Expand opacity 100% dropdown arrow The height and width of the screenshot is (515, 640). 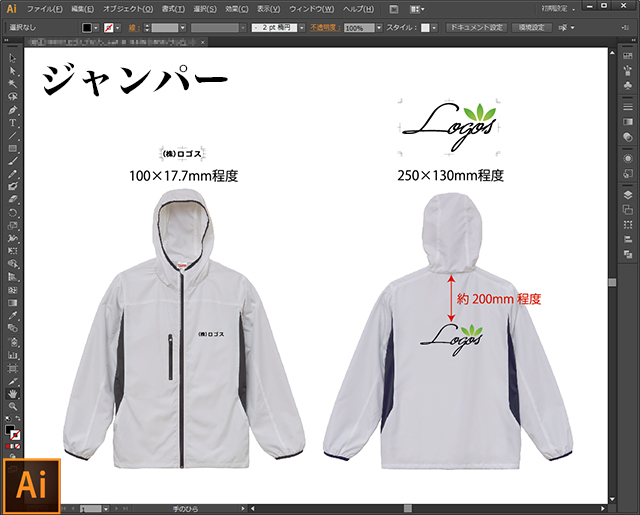[x=379, y=28]
